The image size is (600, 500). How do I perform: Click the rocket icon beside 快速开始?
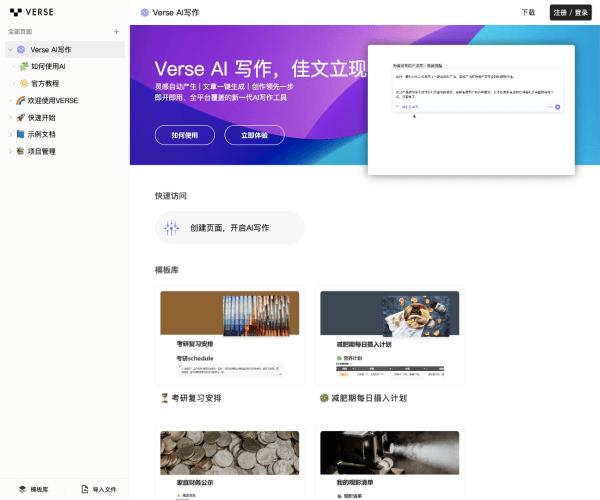tap(21, 117)
